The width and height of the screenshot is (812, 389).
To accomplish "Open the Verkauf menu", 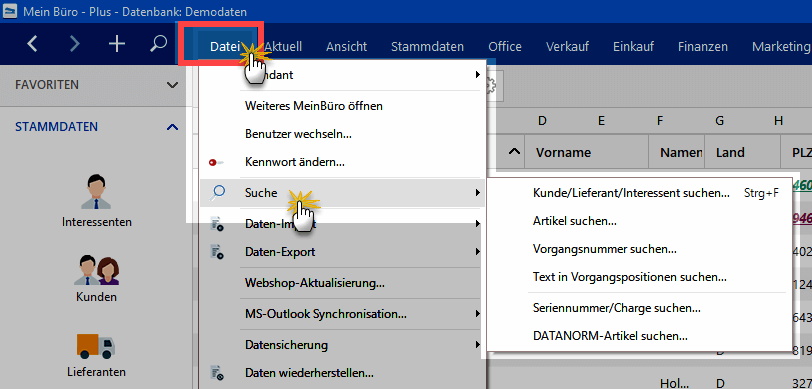I will pos(567,47).
